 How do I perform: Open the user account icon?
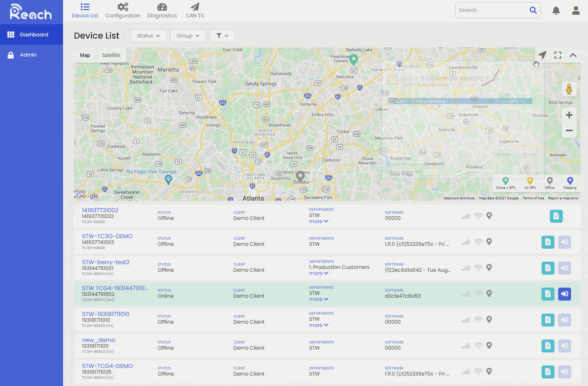(x=575, y=10)
